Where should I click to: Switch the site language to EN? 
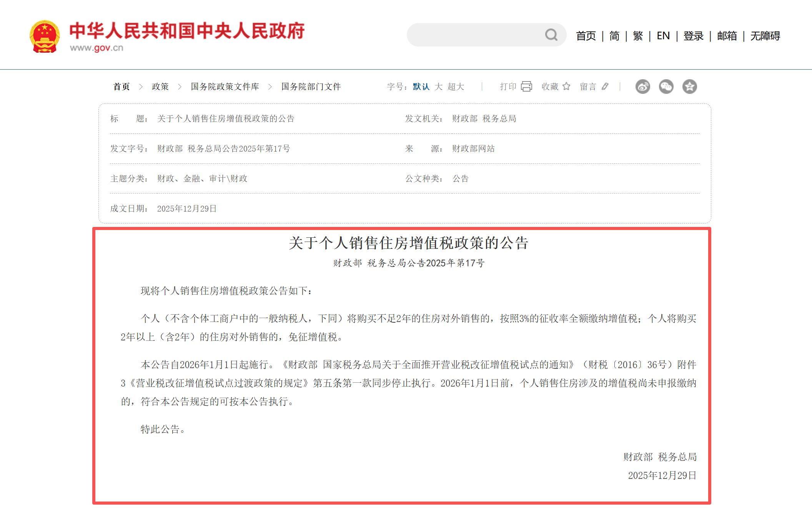coord(663,36)
